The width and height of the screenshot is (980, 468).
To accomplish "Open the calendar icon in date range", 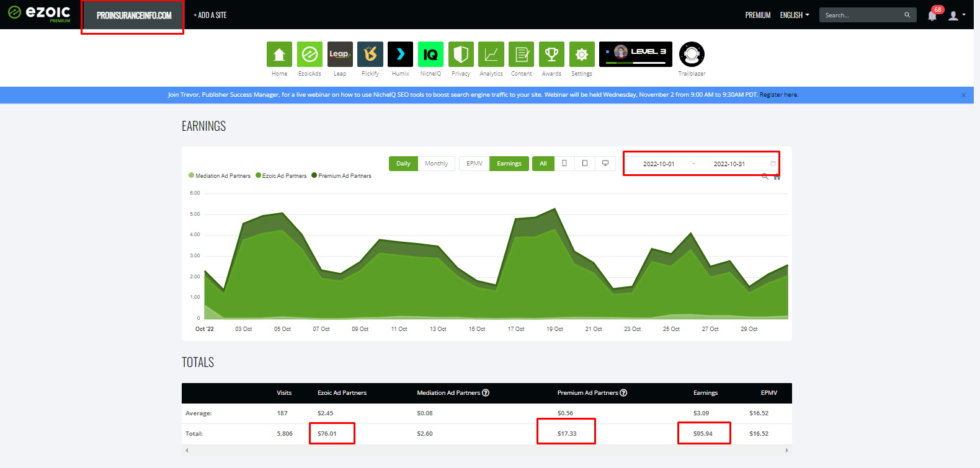I will click(773, 164).
